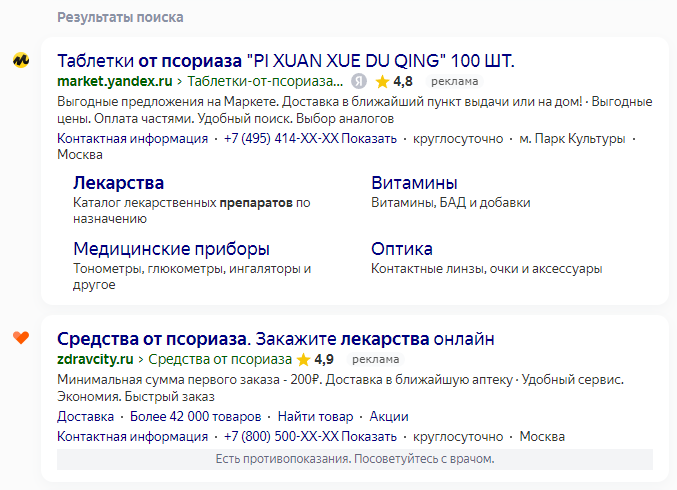
Task: Open the 'Средства от псориаза' Zdravcity ad title
Action: 275,339
